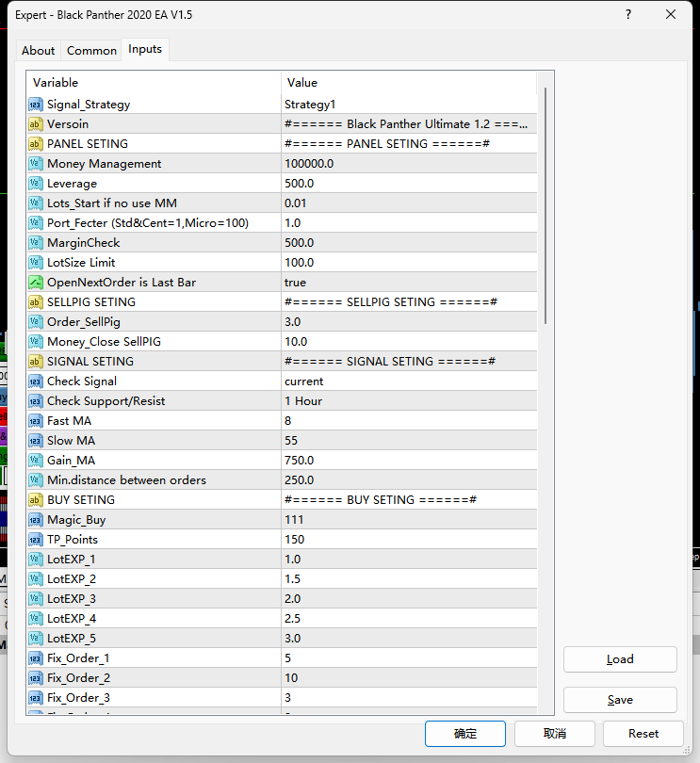700x763 pixels.
Task: Click the Value column header
Action: [x=409, y=83]
